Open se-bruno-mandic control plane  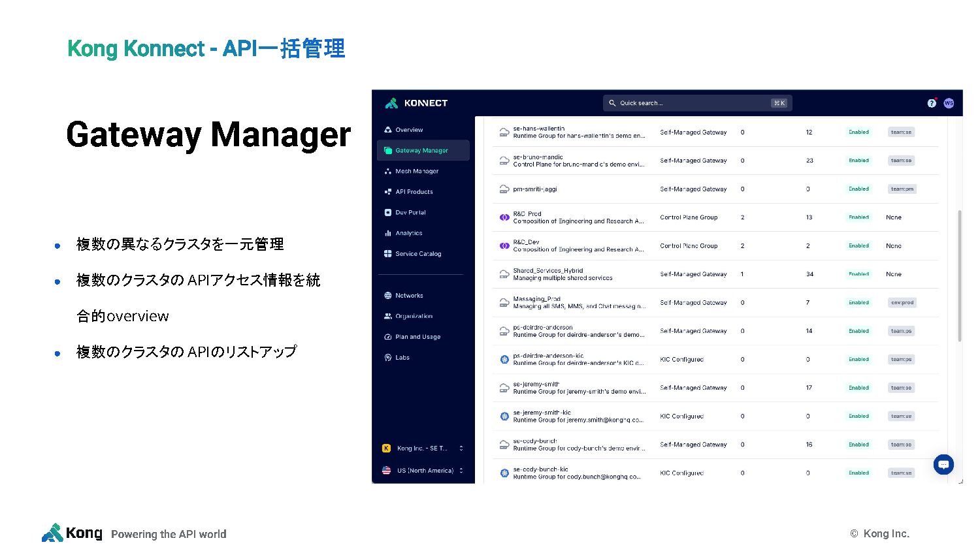[715, 161]
